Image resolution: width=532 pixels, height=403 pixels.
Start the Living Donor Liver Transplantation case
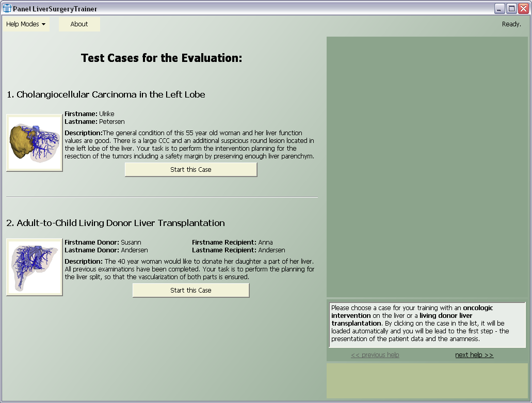click(x=191, y=291)
